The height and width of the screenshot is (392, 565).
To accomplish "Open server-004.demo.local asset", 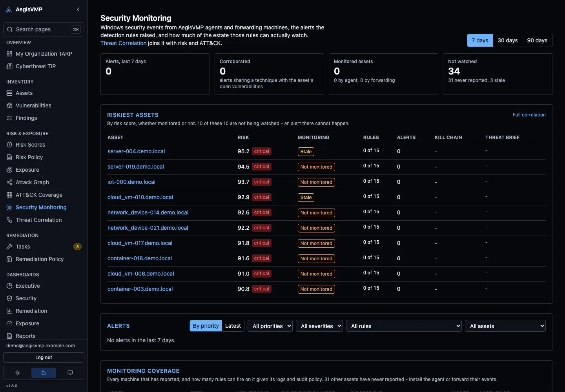I will [136, 151].
